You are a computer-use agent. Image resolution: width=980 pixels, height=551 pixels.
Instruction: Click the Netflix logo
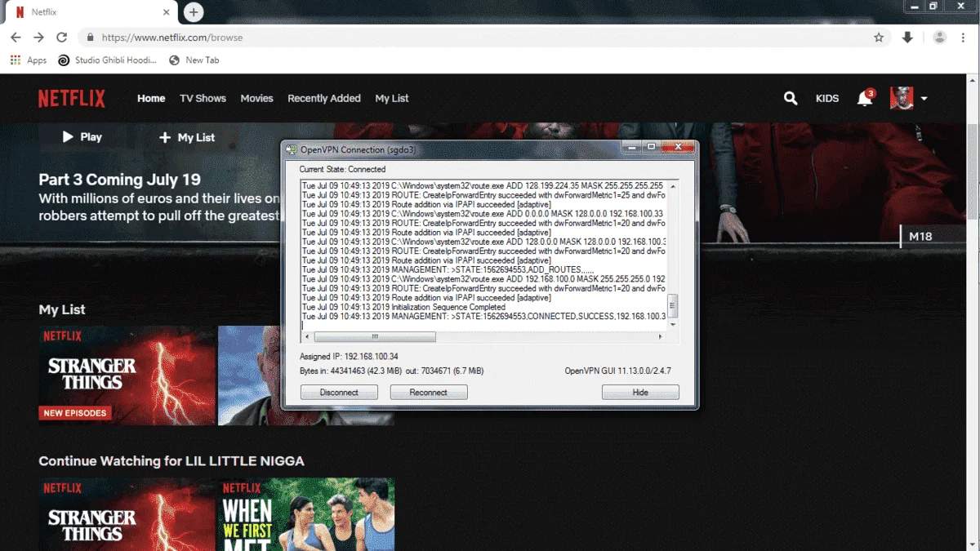tap(72, 99)
